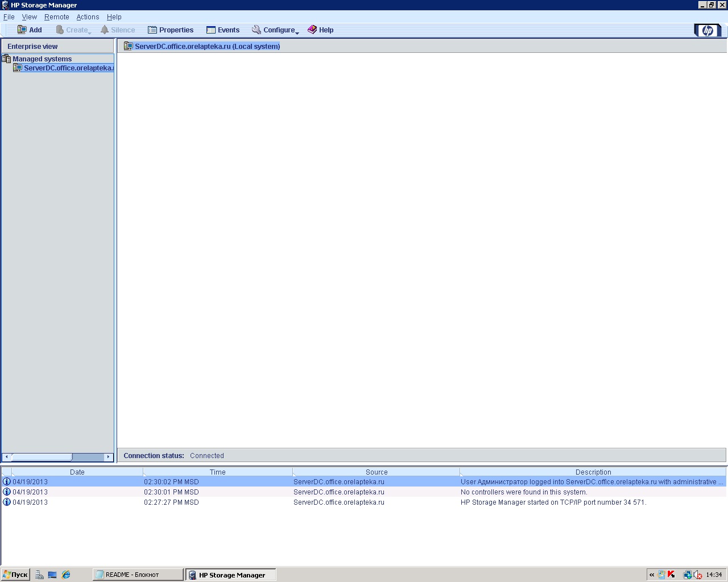Sort events by Date column
This screenshot has width=728, height=582.
(77, 472)
